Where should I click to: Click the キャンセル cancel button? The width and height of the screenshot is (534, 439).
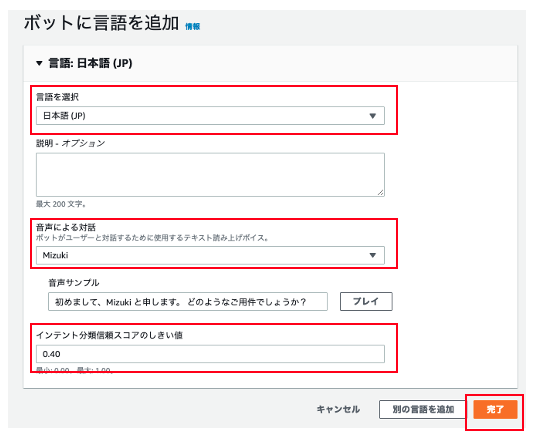pos(338,409)
